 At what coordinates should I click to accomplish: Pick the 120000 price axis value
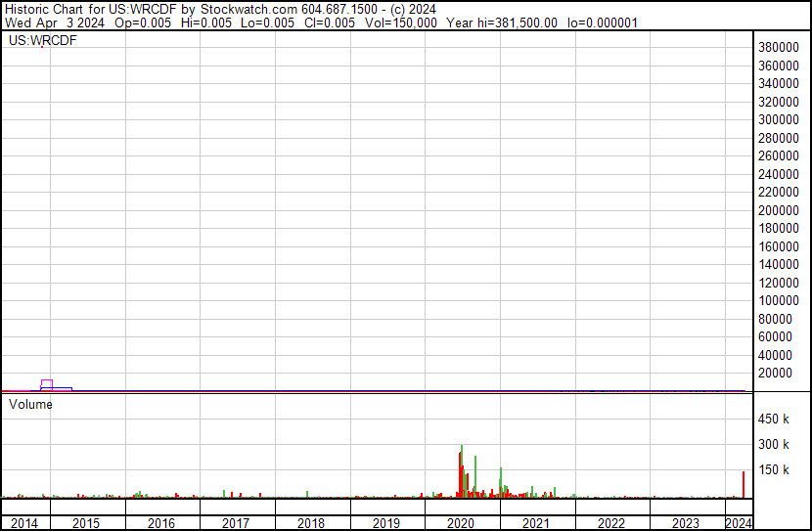pyautogui.click(x=779, y=283)
